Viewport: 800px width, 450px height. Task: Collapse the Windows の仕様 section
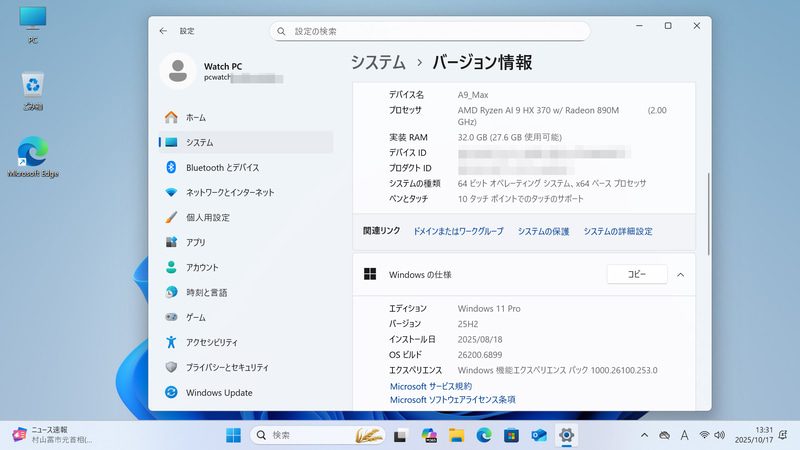click(681, 274)
